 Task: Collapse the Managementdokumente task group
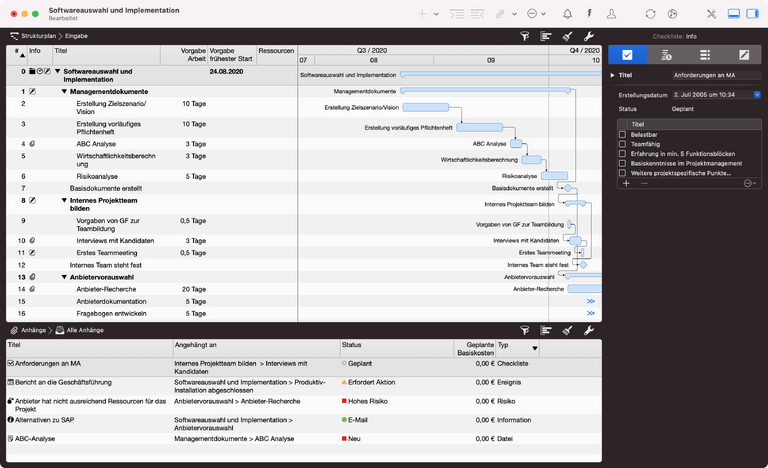(64, 91)
